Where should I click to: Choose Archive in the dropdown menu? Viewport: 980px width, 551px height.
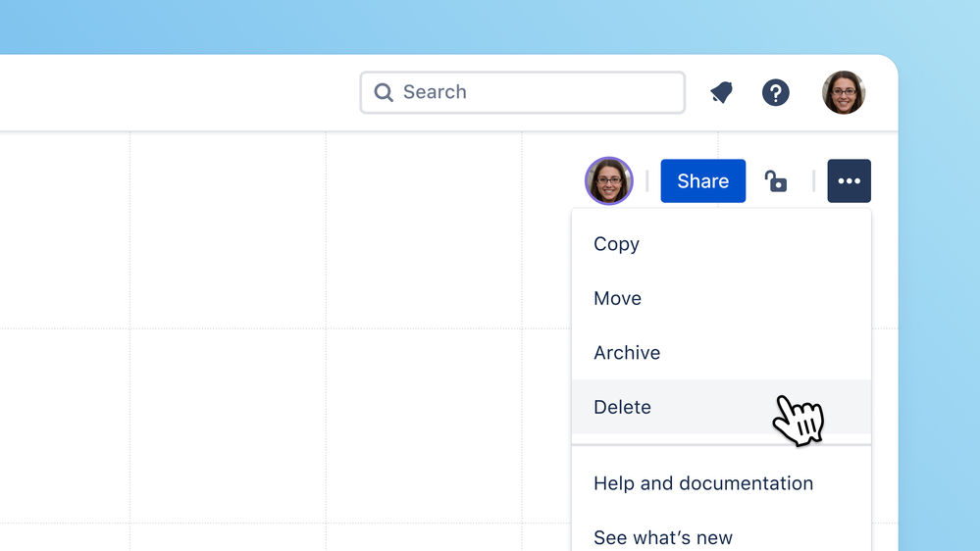click(x=721, y=352)
